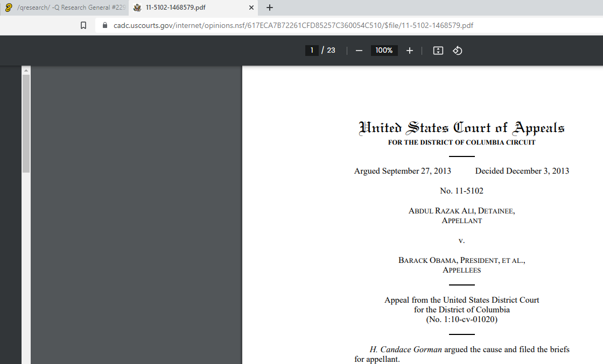
Task: Click the court seal favicon on the PDF tab
Action: pyautogui.click(x=137, y=8)
